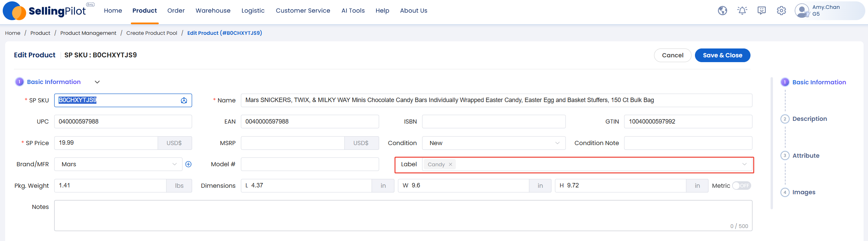The image size is (868, 241).
Task: Go to Product breadcrumb
Action: tap(40, 33)
